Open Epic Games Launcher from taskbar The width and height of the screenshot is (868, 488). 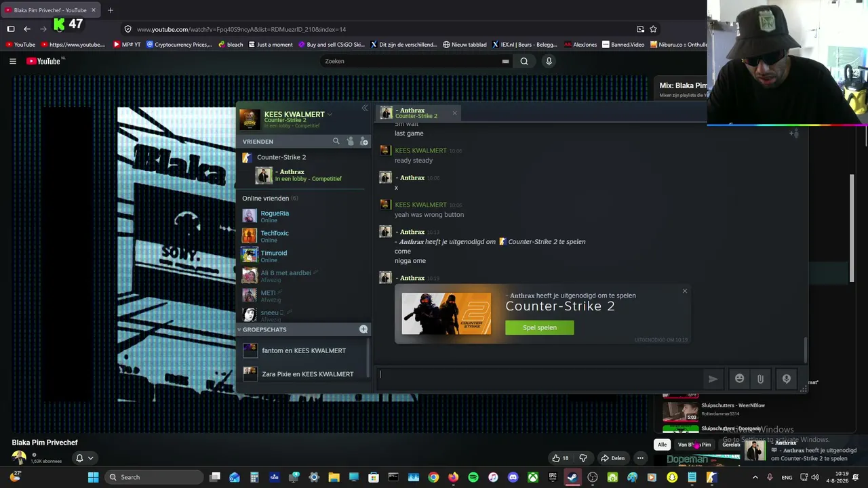pyautogui.click(x=553, y=477)
